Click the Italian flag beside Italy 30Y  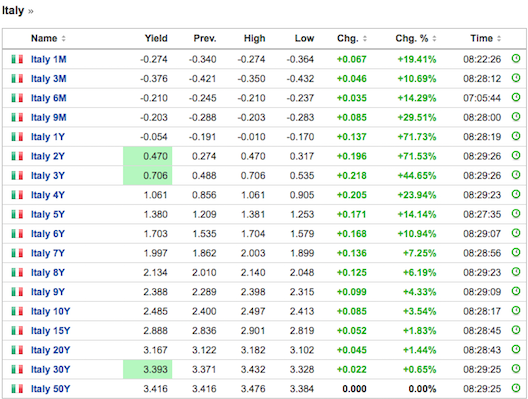point(17,370)
